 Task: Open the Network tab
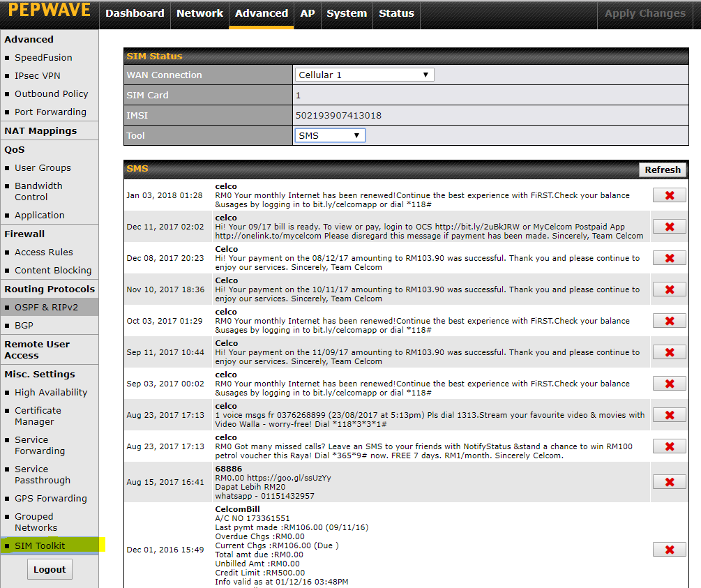[199, 13]
